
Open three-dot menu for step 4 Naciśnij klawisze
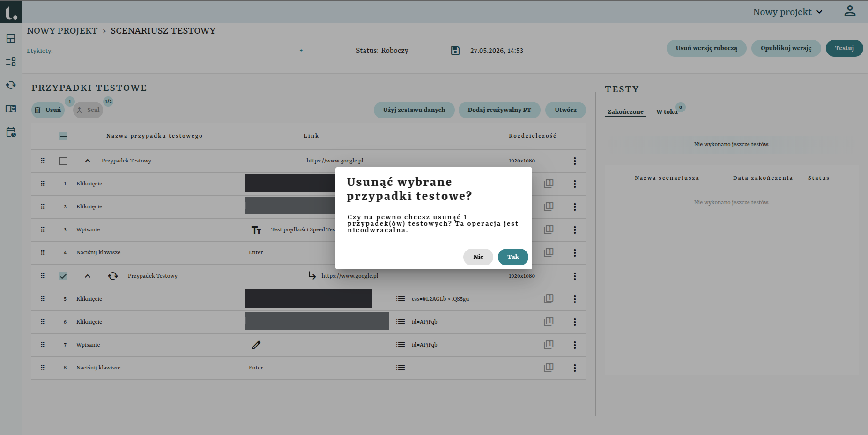[575, 253]
